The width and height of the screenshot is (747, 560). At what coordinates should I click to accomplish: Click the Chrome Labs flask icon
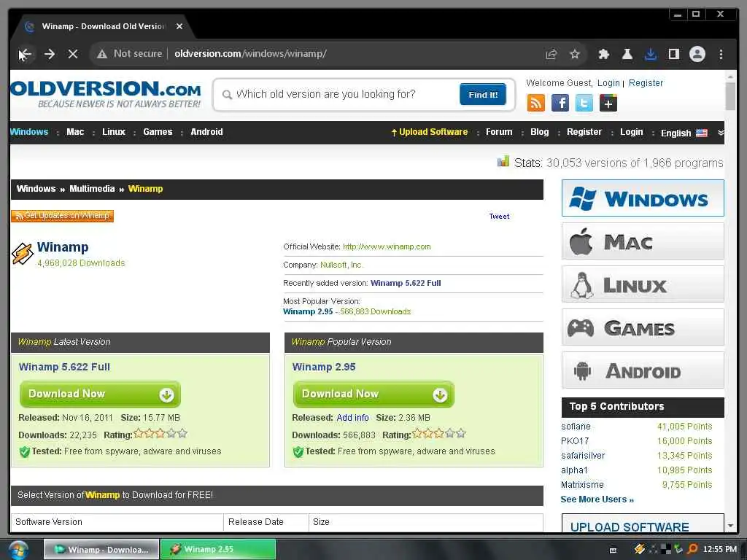click(x=627, y=54)
